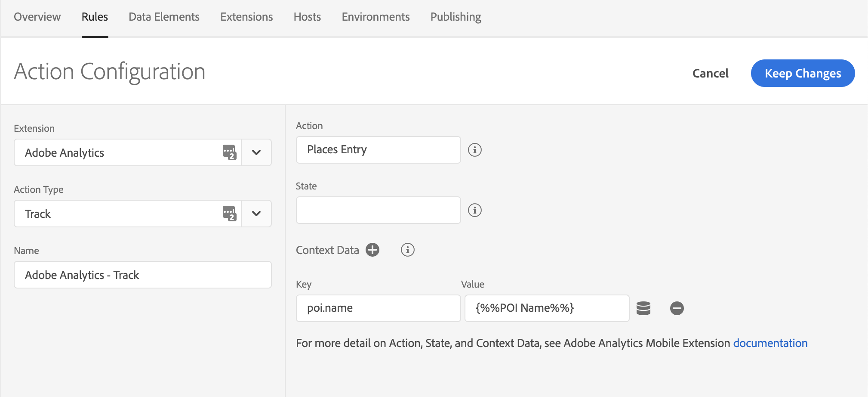Click the Action Type version badge icon
This screenshot has height=397, width=868.
[229, 214]
